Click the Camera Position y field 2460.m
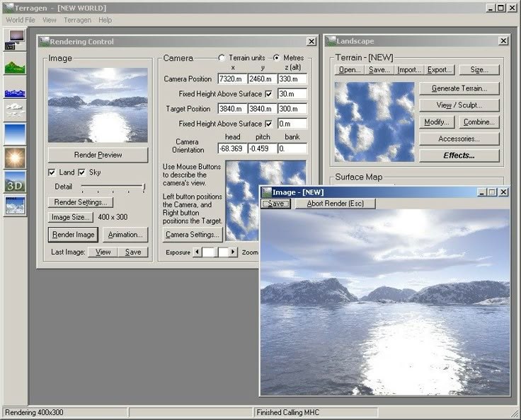Screen dimensions: 521x420 263,78
